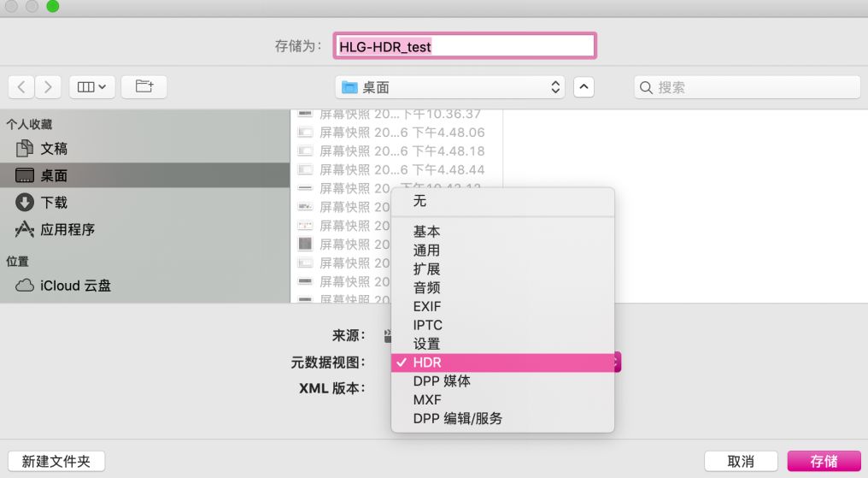The height and width of the screenshot is (478, 868).
Task: Click the 新建文件夹 button
Action: 56,462
